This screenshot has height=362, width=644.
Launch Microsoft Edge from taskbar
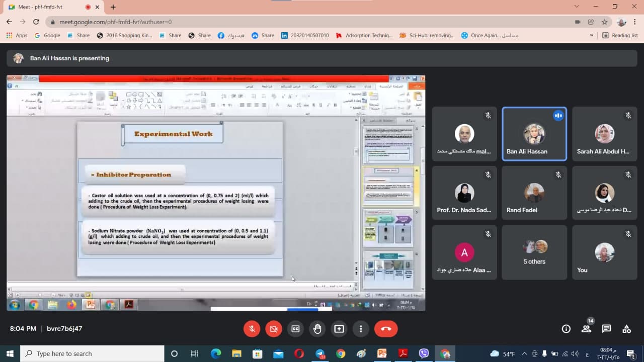coord(216,353)
